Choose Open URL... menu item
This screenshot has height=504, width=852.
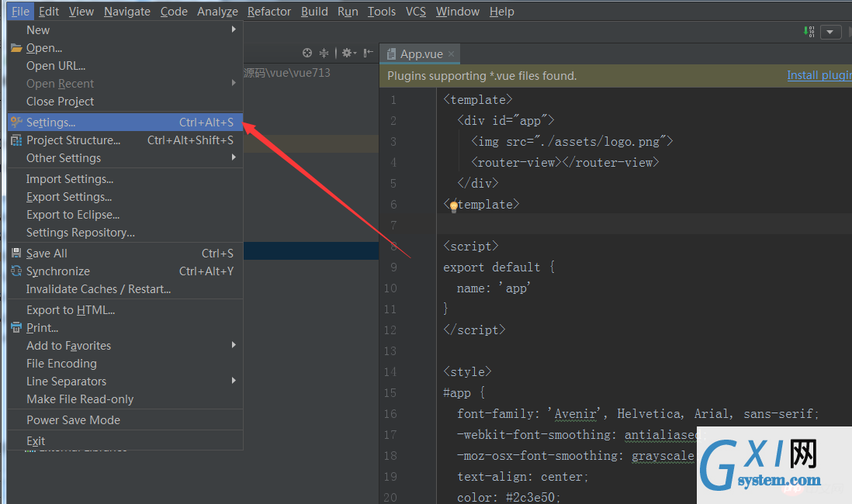tap(126, 66)
